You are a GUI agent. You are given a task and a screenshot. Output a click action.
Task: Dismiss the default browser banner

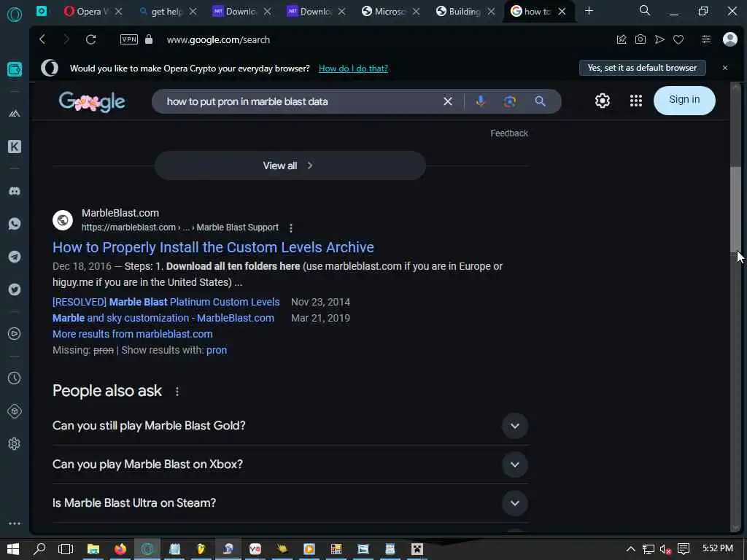pos(724,68)
